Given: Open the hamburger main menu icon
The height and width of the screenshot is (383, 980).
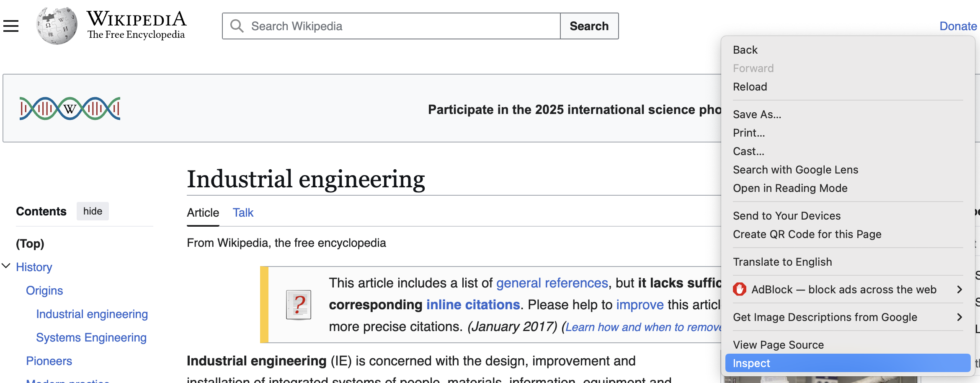Looking at the screenshot, I should click(x=11, y=26).
